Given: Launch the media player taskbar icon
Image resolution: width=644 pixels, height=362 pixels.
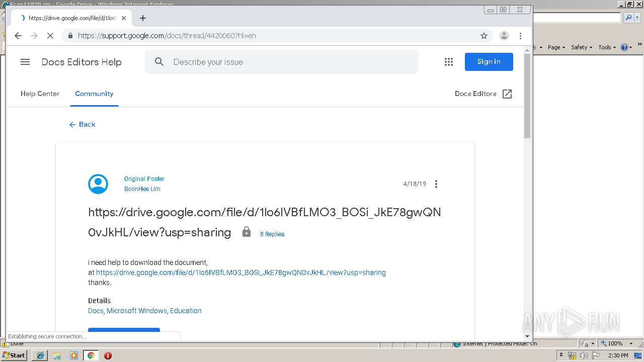Looking at the screenshot, I should [74, 355].
